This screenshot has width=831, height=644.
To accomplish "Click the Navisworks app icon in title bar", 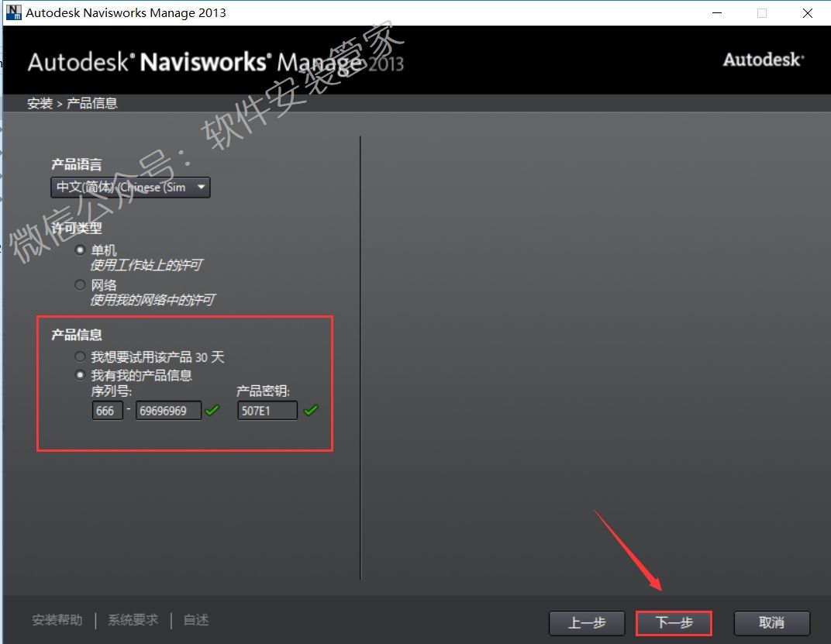I will (14, 12).
